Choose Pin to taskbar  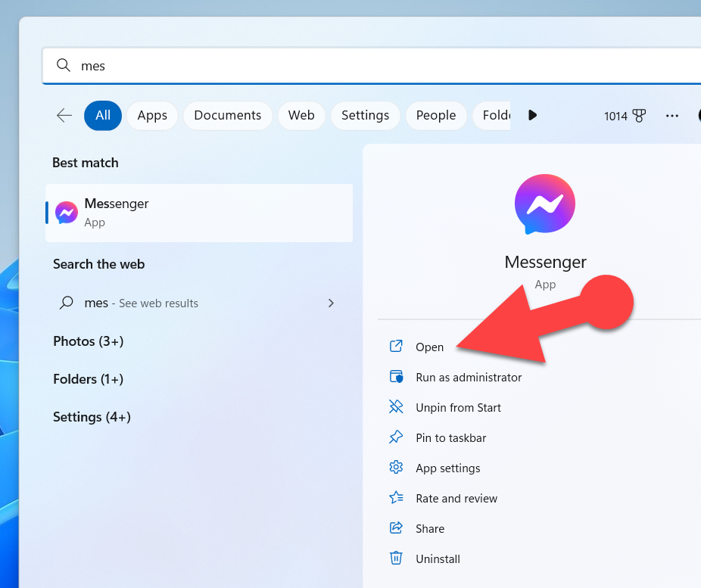[450, 438]
